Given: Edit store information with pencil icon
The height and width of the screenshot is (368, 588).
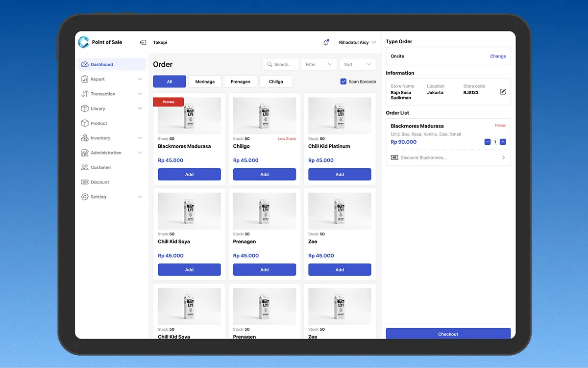Looking at the screenshot, I should click(x=503, y=92).
